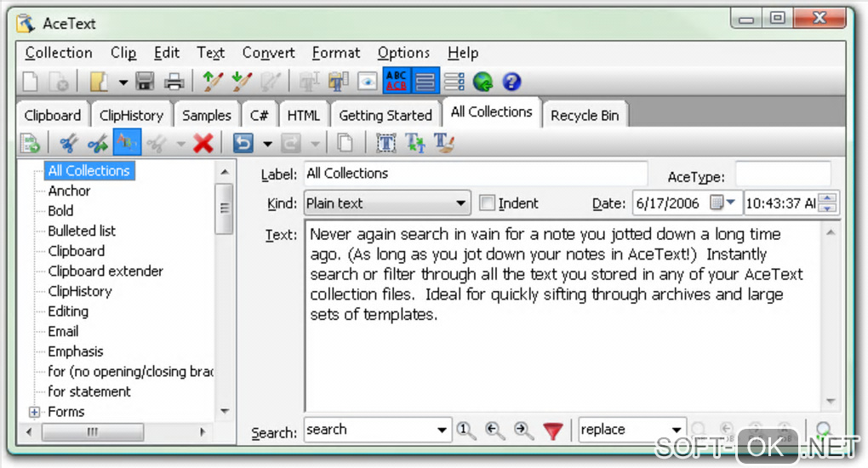Expand the Forms tree node
The width and height of the screenshot is (868, 468).
tap(34, 412)
